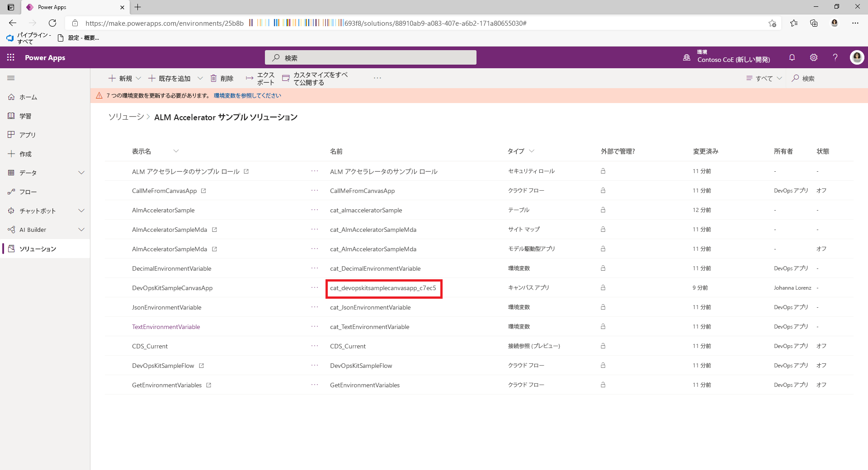Click 外部で管理? column header

(618, 151)
